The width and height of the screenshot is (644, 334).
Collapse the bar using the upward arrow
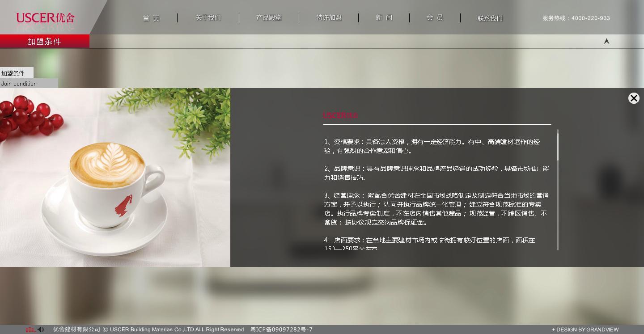pyautogui.click(x=606, y=41)
